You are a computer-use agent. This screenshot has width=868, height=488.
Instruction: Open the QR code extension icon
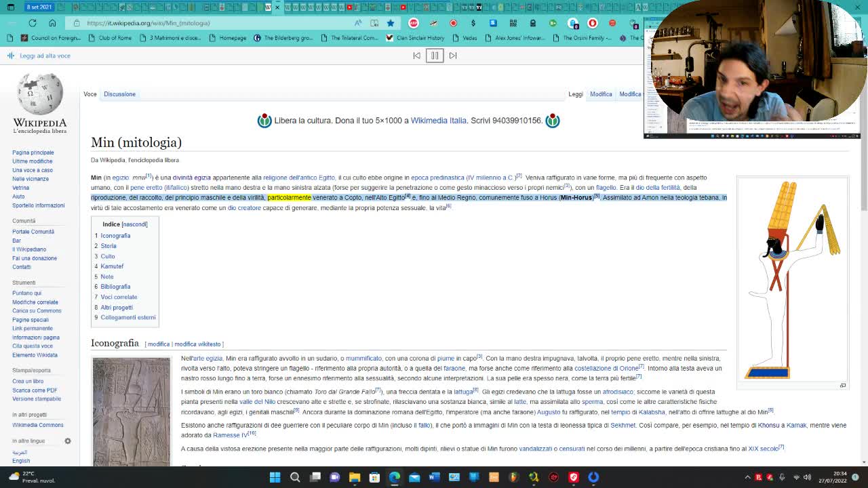pyautogui.click(x=513, y=23)
